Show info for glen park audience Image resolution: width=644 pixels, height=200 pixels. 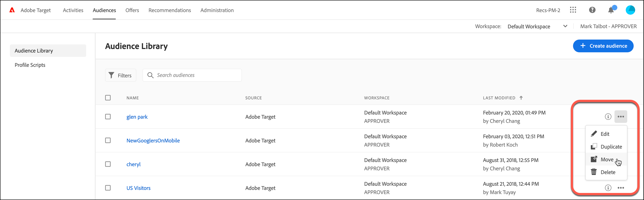pos(608,116)
